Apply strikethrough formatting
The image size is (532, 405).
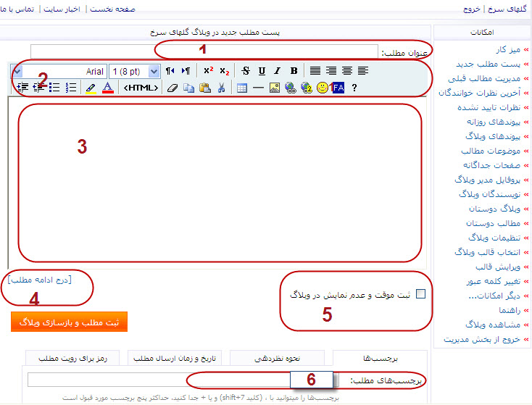246,71
